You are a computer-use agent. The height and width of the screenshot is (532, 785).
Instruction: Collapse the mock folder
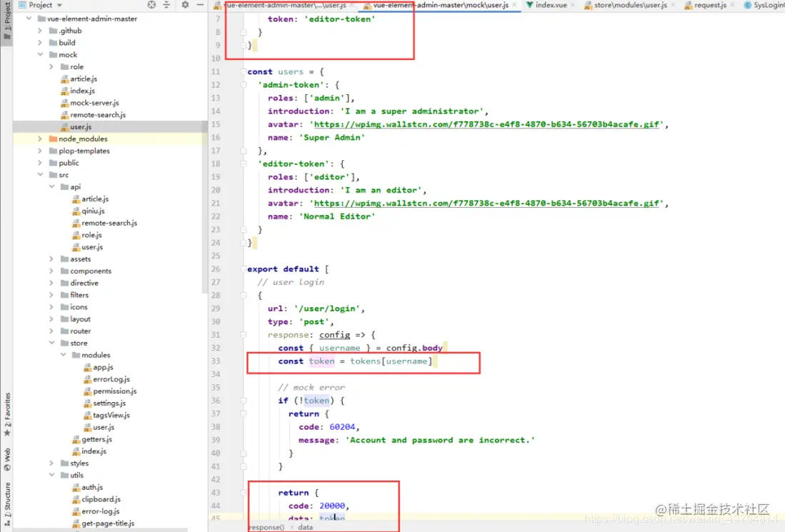coord(40,54)
